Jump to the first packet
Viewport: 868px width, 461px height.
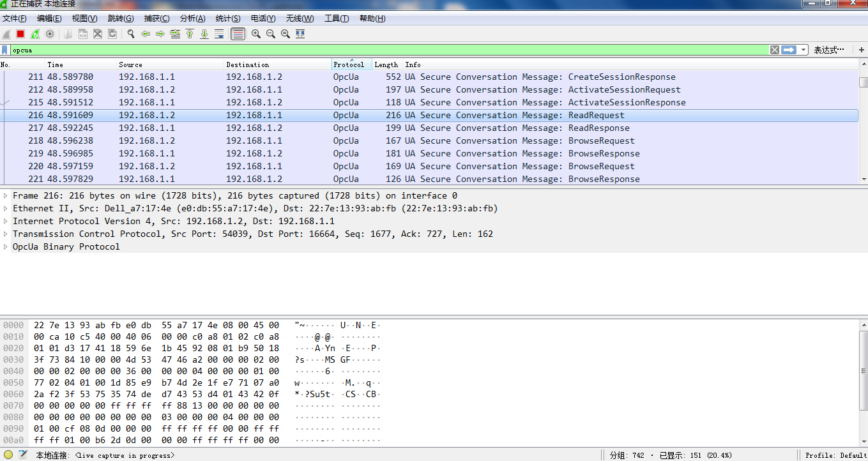[x=190, y=34]
